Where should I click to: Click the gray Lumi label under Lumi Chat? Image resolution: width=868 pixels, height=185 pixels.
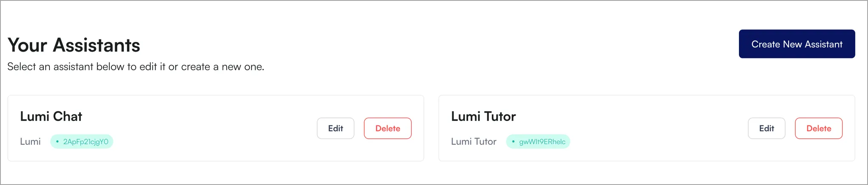30,141
